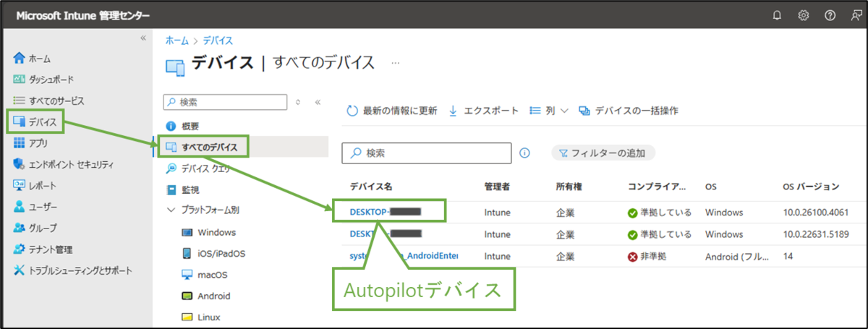Go to ホーム in the sidebar

[33, 58]
